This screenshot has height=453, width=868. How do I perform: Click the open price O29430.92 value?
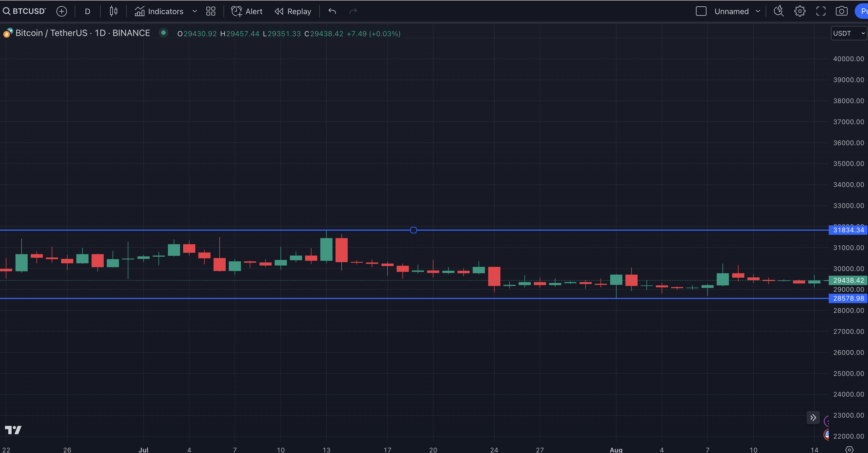click(x=197, y=34)
